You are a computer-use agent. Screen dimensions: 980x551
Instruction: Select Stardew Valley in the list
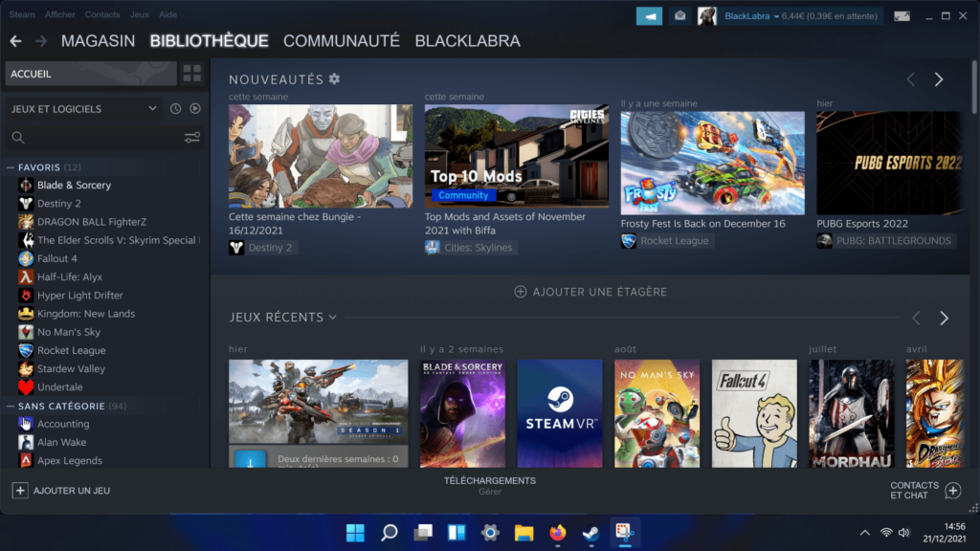click(x=71, y=368)
